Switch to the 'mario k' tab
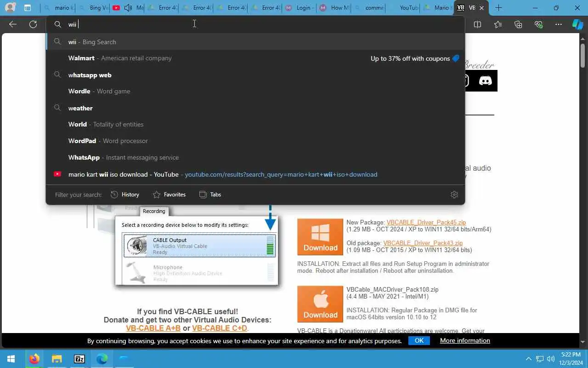The image size is (588, 368). (58, 8)
